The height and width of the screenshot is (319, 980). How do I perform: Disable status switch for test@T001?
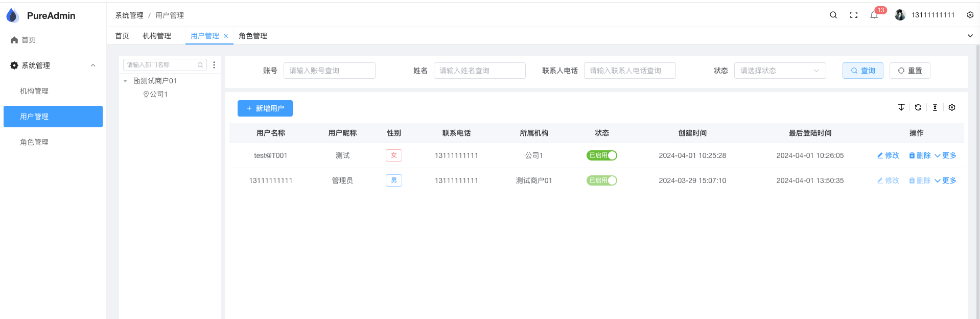coord(602,155)
